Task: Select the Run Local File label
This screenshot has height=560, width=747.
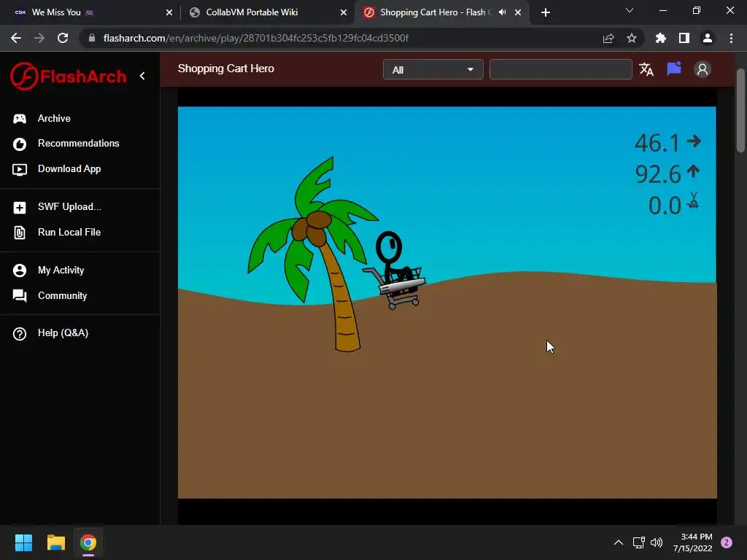Action: [69, 232]
